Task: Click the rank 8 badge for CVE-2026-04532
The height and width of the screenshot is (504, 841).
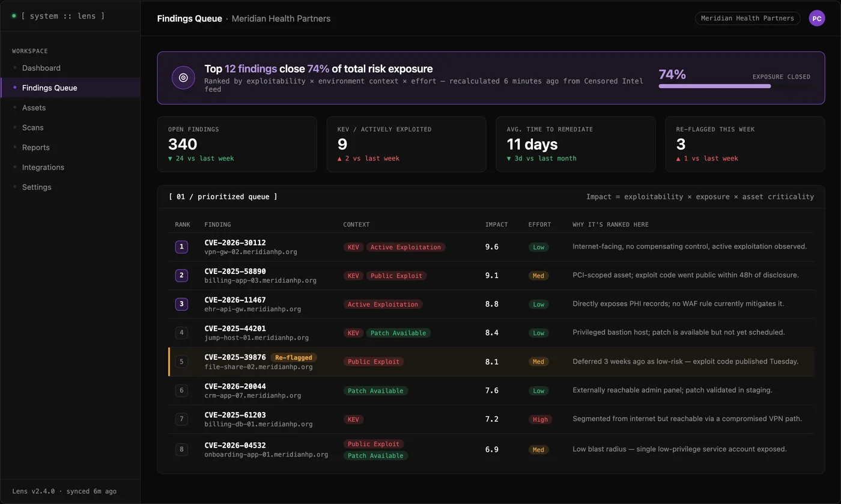Action: pyautogui.click(x=181, y=449)
